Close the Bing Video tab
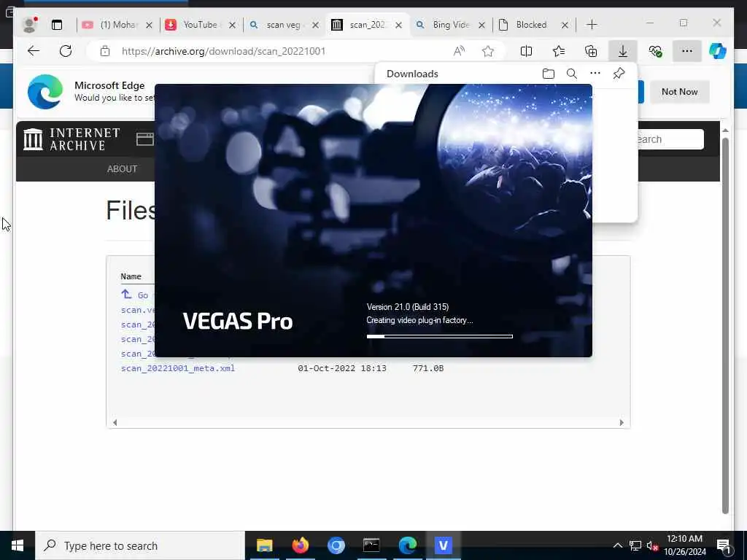Screen dimensions: 747x560 click(481, 25)
